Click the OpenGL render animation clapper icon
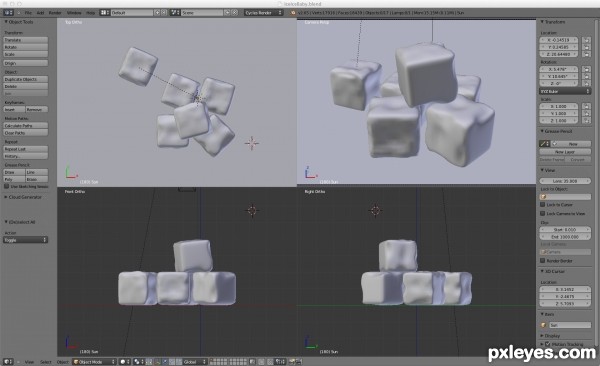The width and height of the screenshot is (600, 366). 298,361
